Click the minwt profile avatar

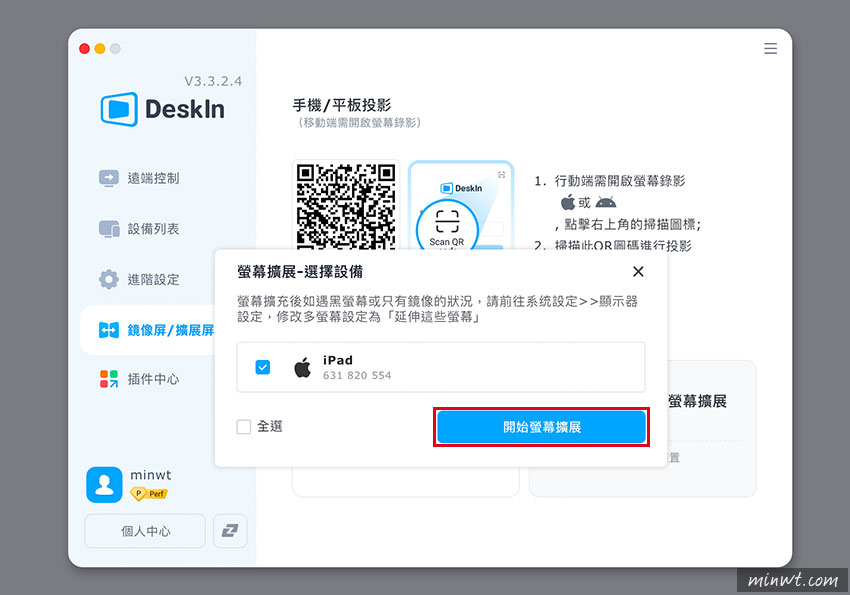(x=105, y=484)
